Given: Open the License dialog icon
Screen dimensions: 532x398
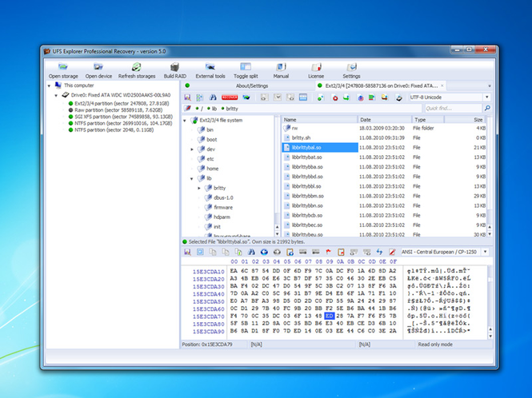Looking at the screenshot, I should coord(316,67).
